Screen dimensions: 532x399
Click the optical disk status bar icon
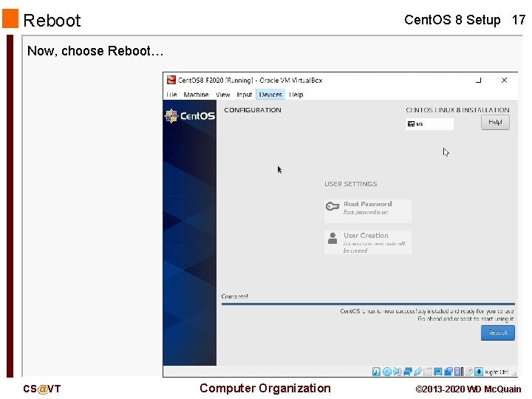coord(387,372)
